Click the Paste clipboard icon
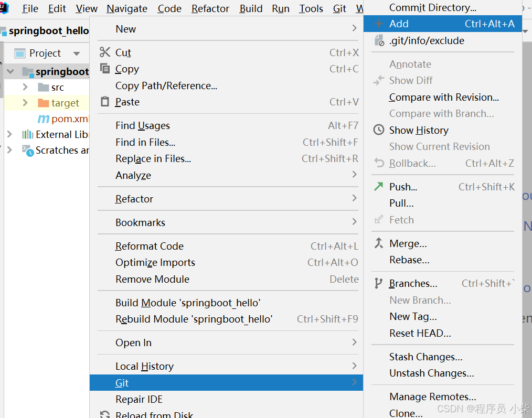532x418 pixels. pos(105,101)
